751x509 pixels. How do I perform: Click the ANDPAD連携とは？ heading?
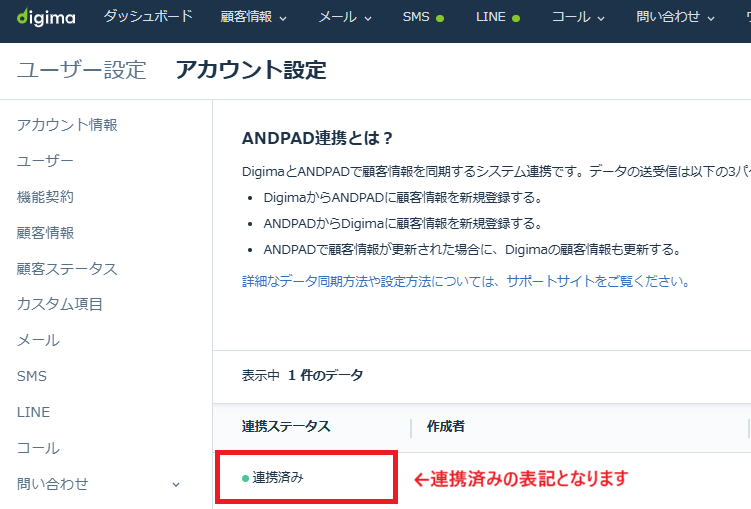click(317, 138)
